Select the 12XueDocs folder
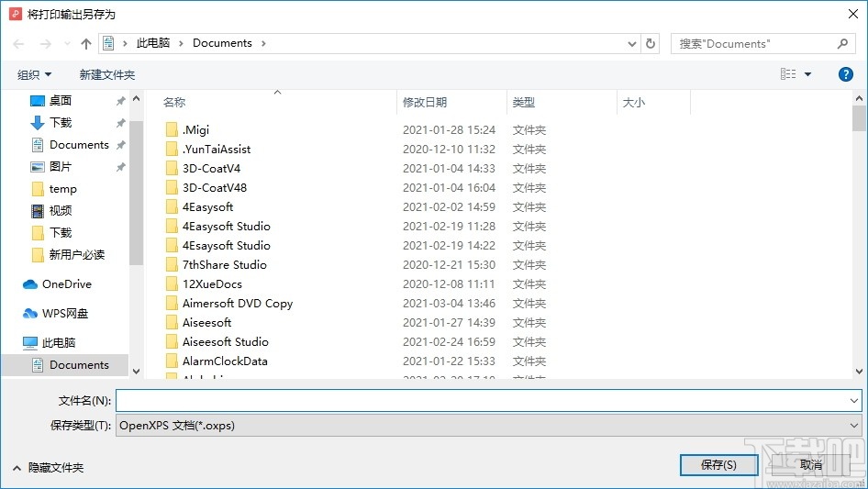 [x=212, y=284]
